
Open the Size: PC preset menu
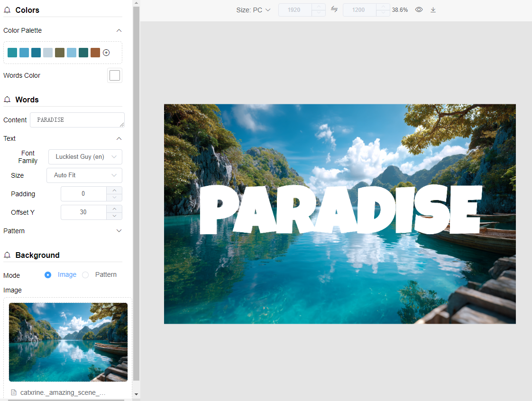coord(253,10)
